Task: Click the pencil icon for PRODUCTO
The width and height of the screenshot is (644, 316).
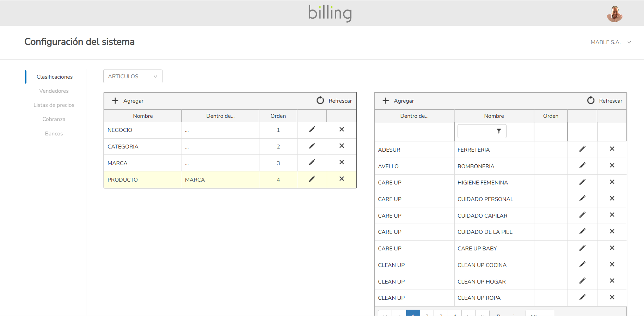Action: (x=312, y=179)
